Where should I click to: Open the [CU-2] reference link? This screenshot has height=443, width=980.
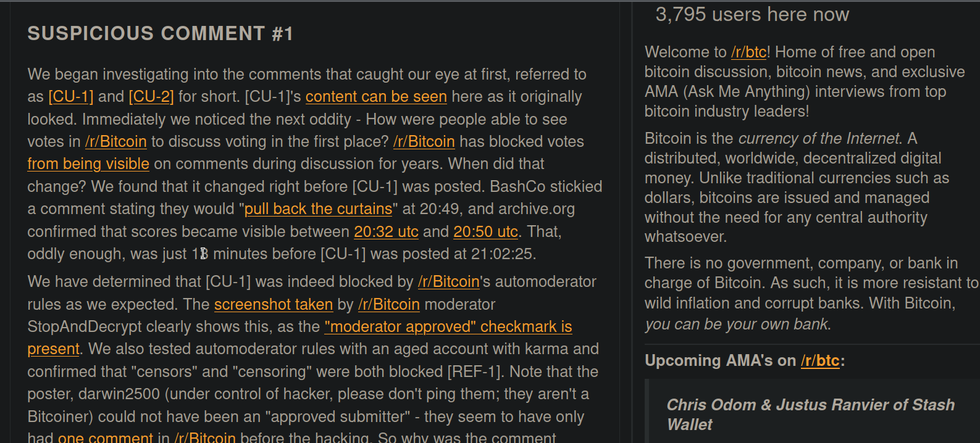[x=151, y=97]
